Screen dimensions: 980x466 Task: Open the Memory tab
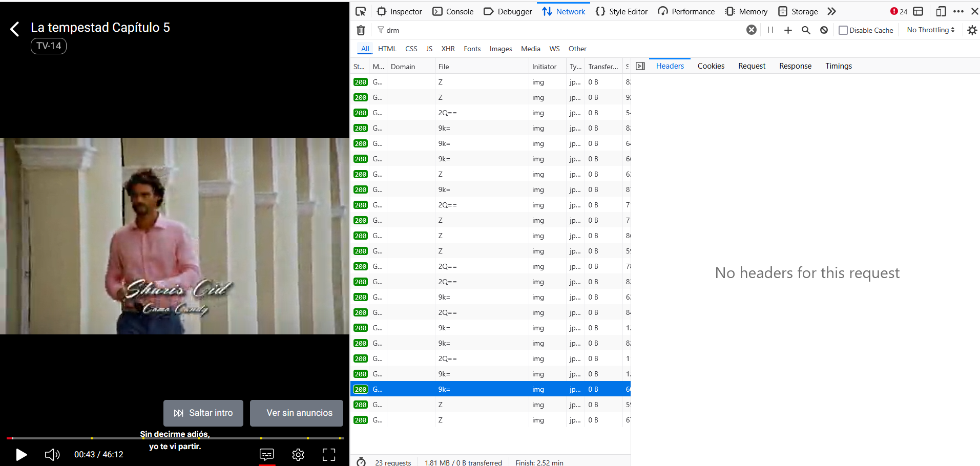746,11
